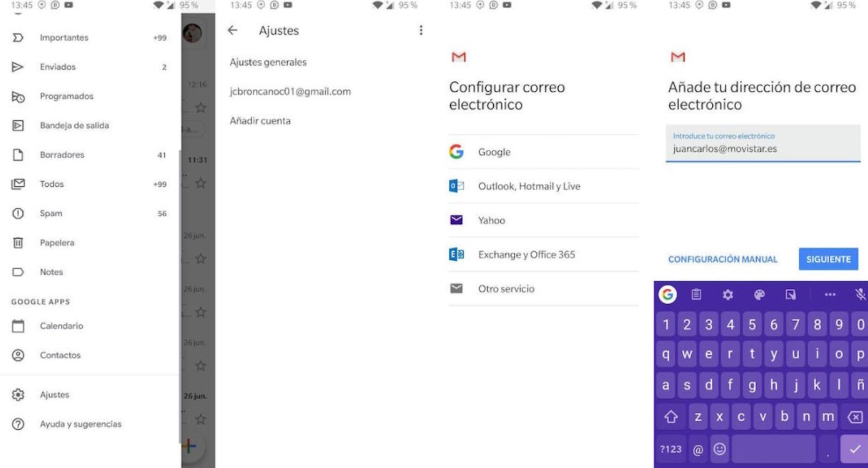The width and height of the screenshot is (868, 468).
Task: Tap the muted microphone keyboard icon
Action: 860,295
